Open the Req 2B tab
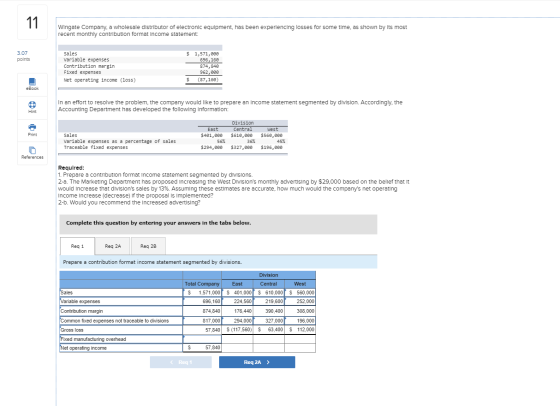The width and height of the screenshot is (560, 406). pyautogui.click(x=148, y=246)
